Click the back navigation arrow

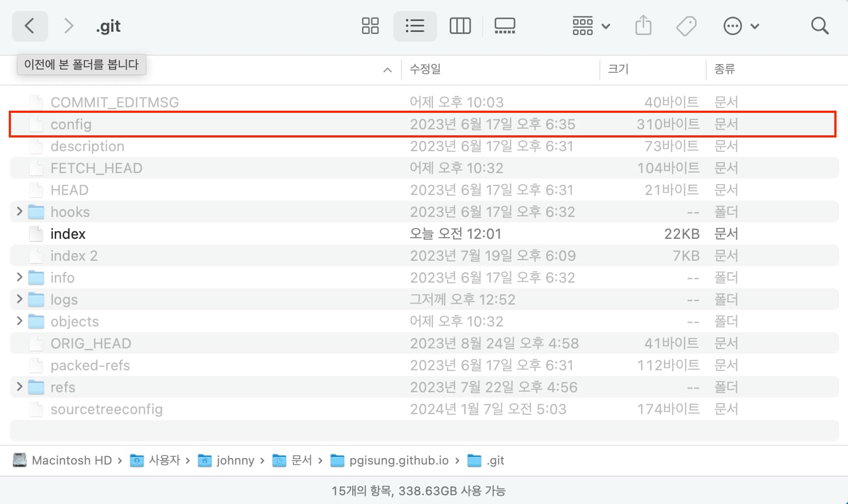(x=30, y=26)
